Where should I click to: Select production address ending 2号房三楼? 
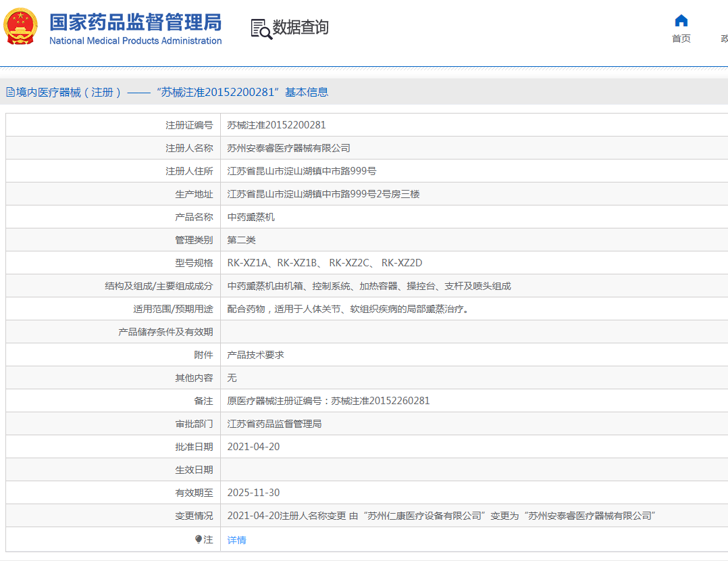click(x=323, y=194)
